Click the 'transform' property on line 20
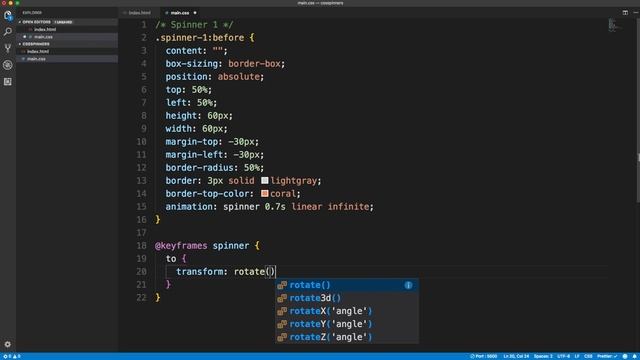Screen dimensions: 640x360 (x=200, y=272)
